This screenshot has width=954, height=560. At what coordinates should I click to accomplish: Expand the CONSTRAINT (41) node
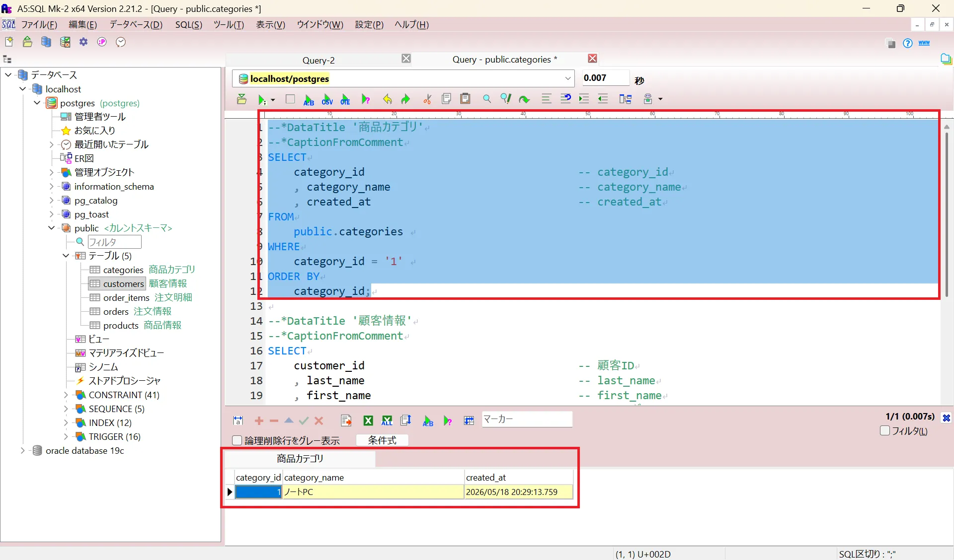(x=66, y=395)
